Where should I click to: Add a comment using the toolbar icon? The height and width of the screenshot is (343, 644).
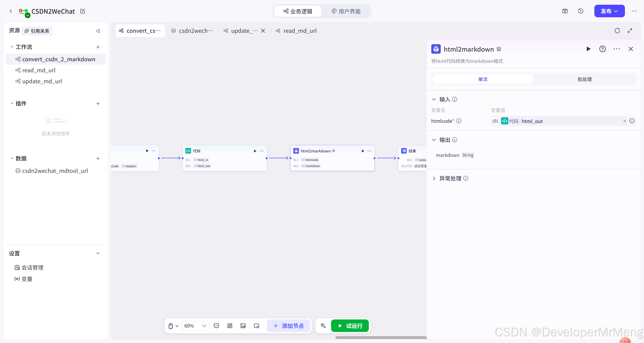[216, 326]
